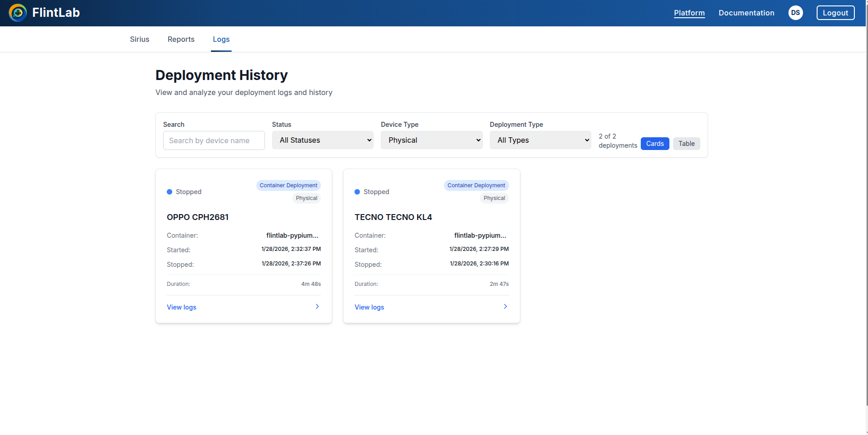Open the Device Type dropdown

pyautogui.click(x=432, y=140)
